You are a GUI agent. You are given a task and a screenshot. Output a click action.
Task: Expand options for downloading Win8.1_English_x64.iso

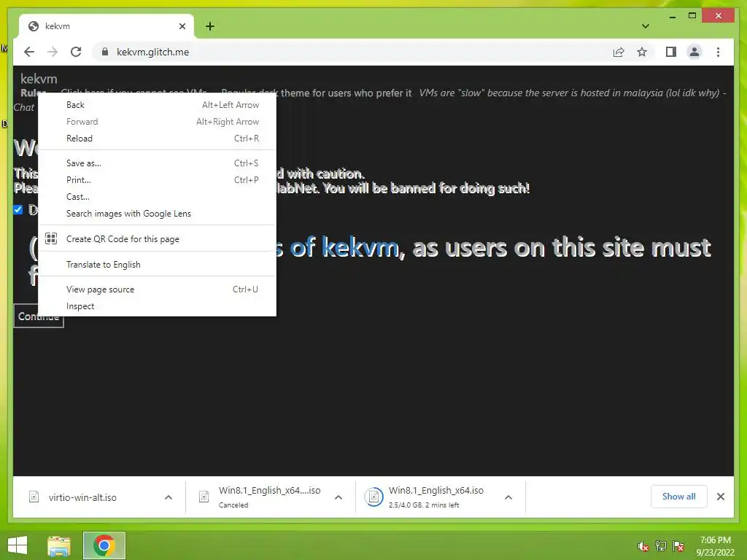click(508, 497)
